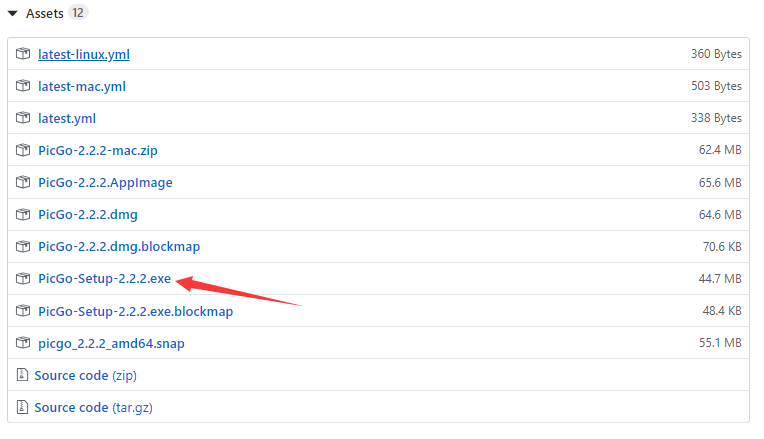Click package icon beside PicGo-2.2.2.dmg
This screenshot has width=764, height=439.
coord(23,214)
